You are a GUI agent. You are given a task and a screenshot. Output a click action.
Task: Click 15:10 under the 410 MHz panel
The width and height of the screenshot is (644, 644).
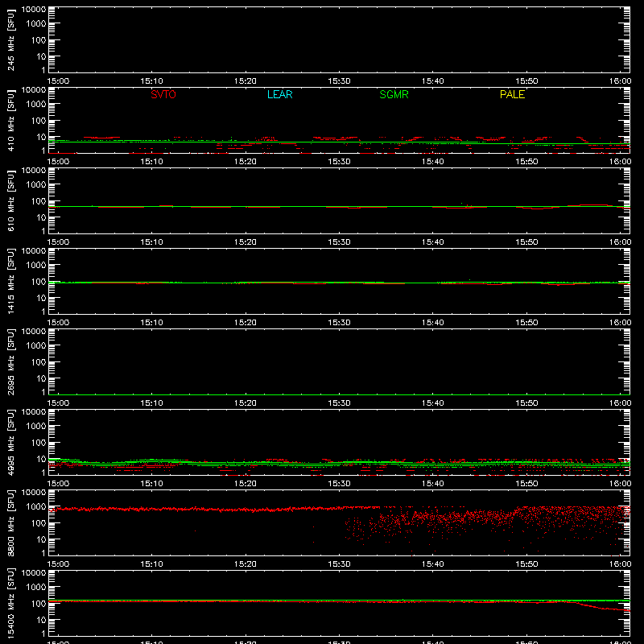pos(151,162)
